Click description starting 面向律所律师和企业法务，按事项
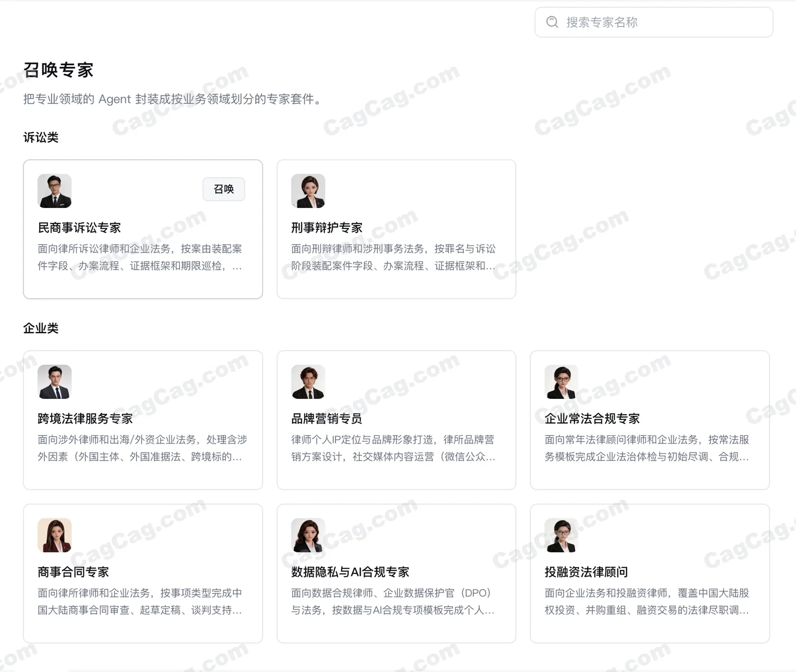Image resolution: width=796 pixels, height=672 pixels. coord(140,601)
